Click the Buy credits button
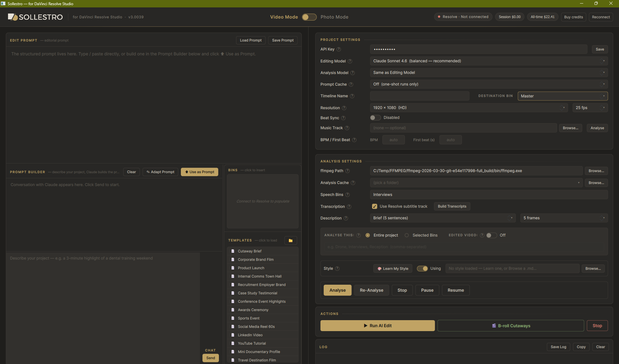 [574, 17]
